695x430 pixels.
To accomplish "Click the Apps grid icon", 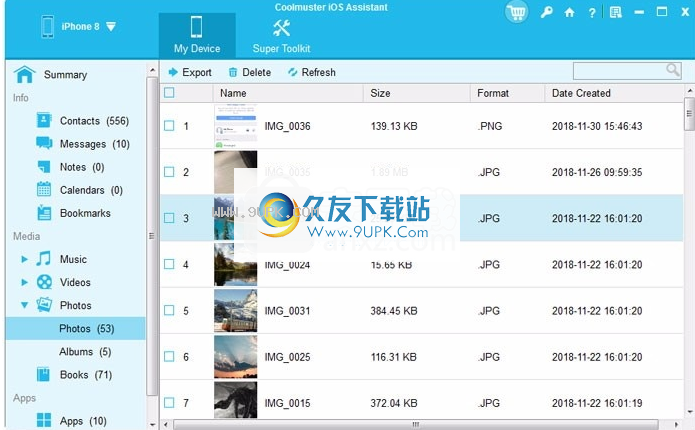I will [43, 420].
